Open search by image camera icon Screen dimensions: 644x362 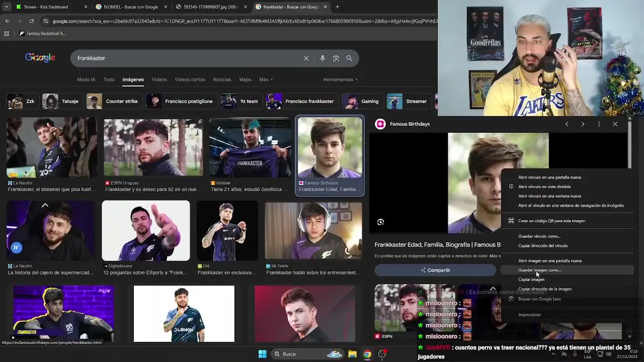click(336, 58)
